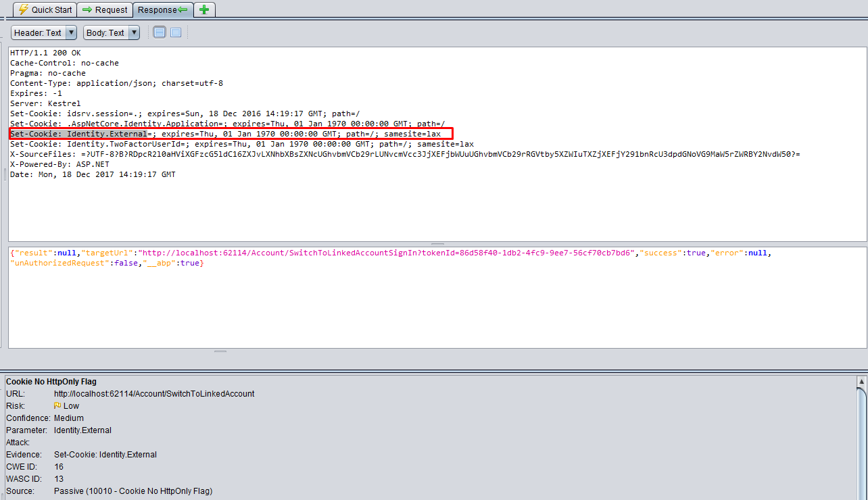
Task: Click the green arrow Request icon
Action: pos(87,9)
